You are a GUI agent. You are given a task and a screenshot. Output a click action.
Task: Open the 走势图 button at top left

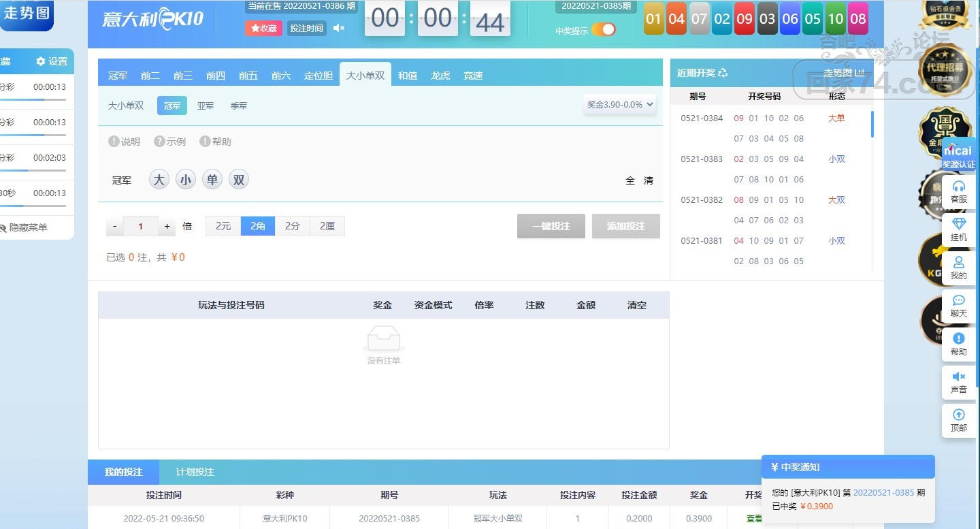tap(27, 14)
